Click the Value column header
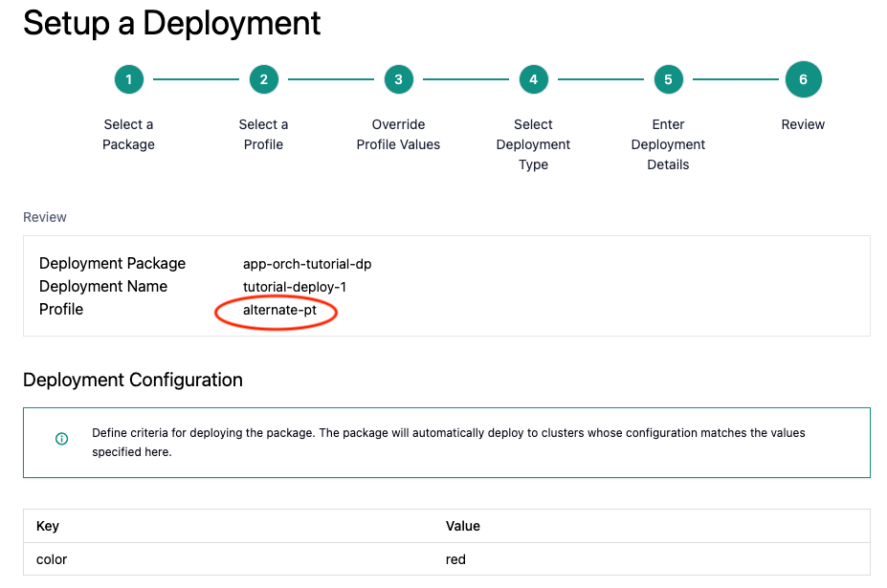The image size is (887, 588). [462, 526]
